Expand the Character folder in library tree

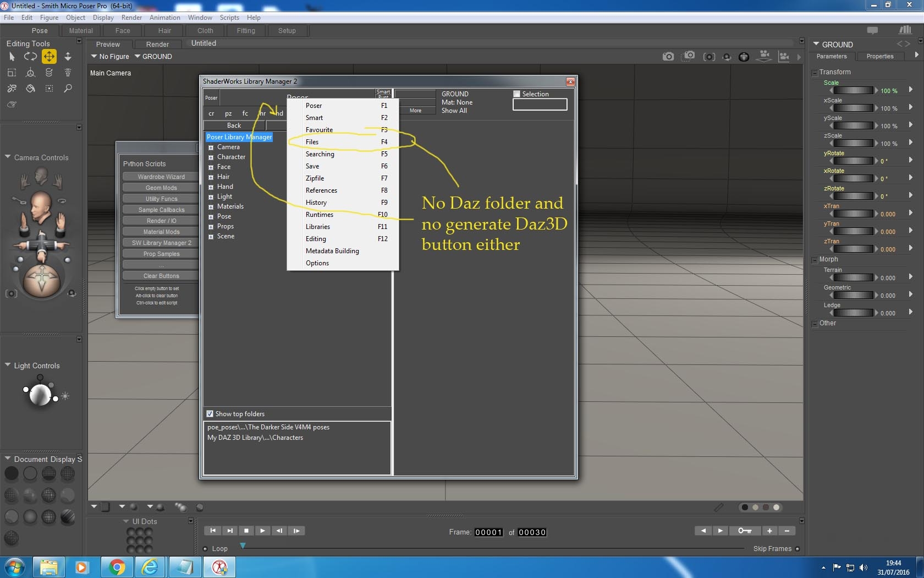click(211, 157)
